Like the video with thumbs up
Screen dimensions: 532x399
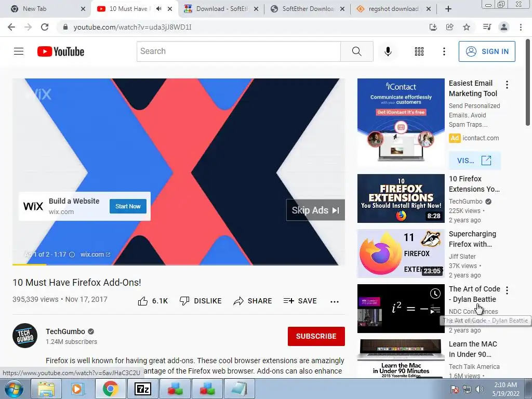pos(153,301)
